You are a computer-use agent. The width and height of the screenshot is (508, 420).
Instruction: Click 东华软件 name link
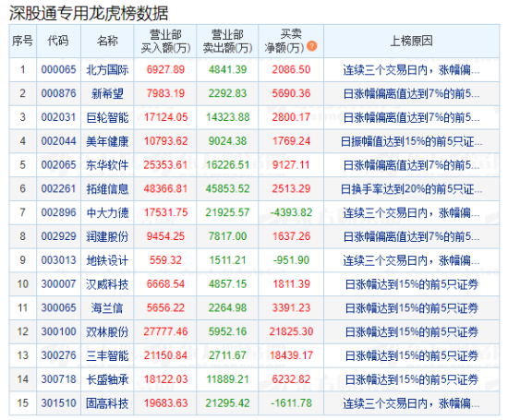coord(107,165)
